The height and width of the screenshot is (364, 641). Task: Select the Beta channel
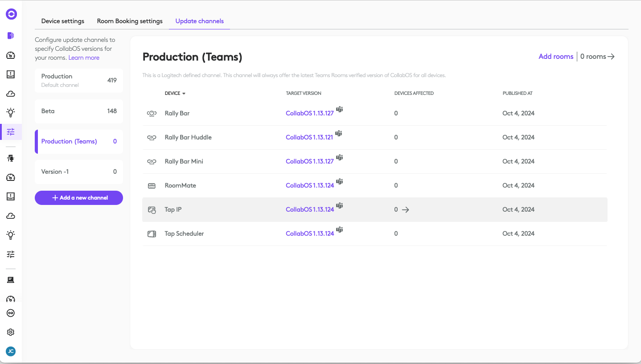[79, 111]
